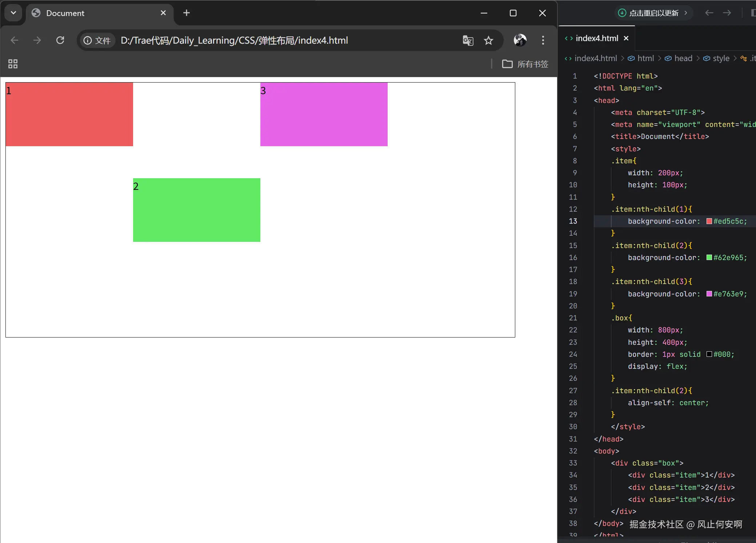Click the editor navigate back arrow
The image size is (756, 543).
pos(709,13)
